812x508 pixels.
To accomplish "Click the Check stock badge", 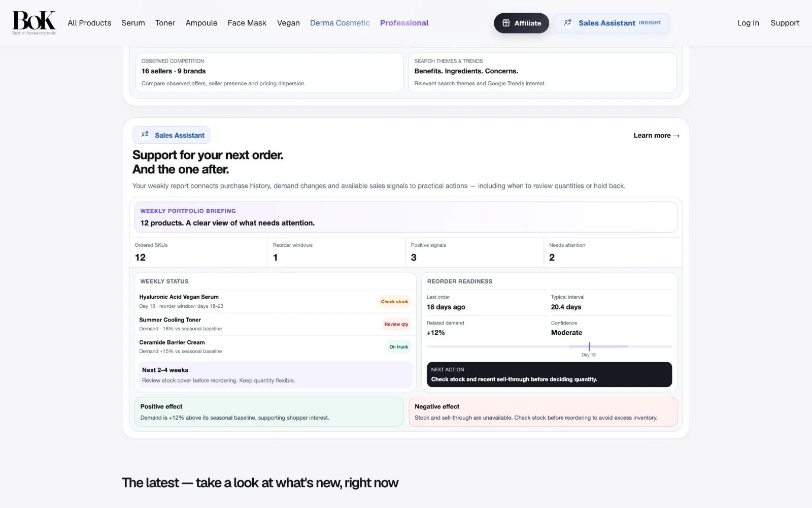I will (394, 302).
